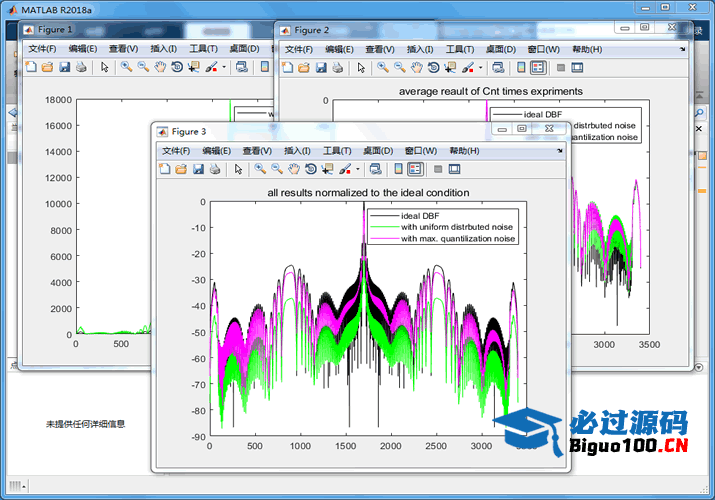Toggle Insert Colorbar button in Figure 3
This screenshot has width=715, height=500.
click(x=399, y=169)
